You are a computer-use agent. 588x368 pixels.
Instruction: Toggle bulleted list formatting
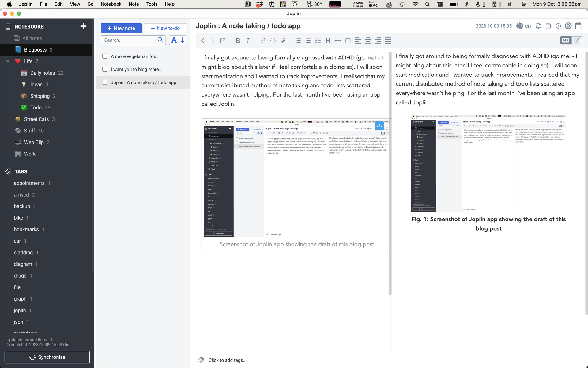pyautogui.click(x=298, y=41)
